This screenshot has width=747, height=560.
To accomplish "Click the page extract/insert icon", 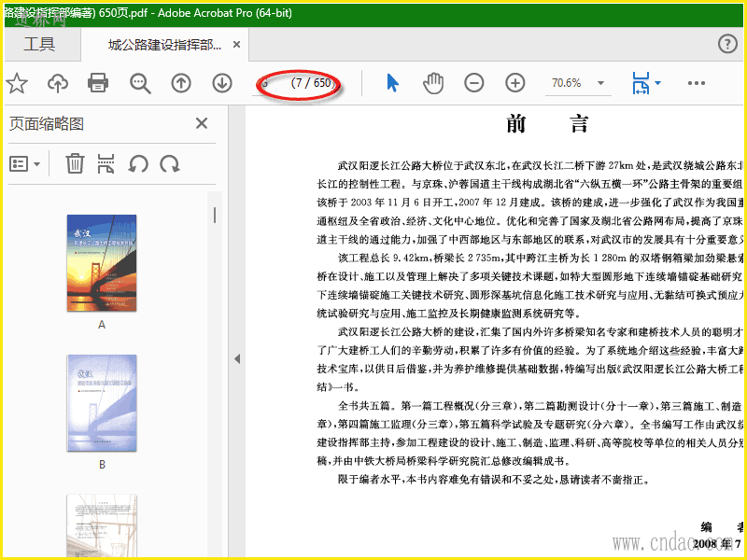I will [106, 164].
